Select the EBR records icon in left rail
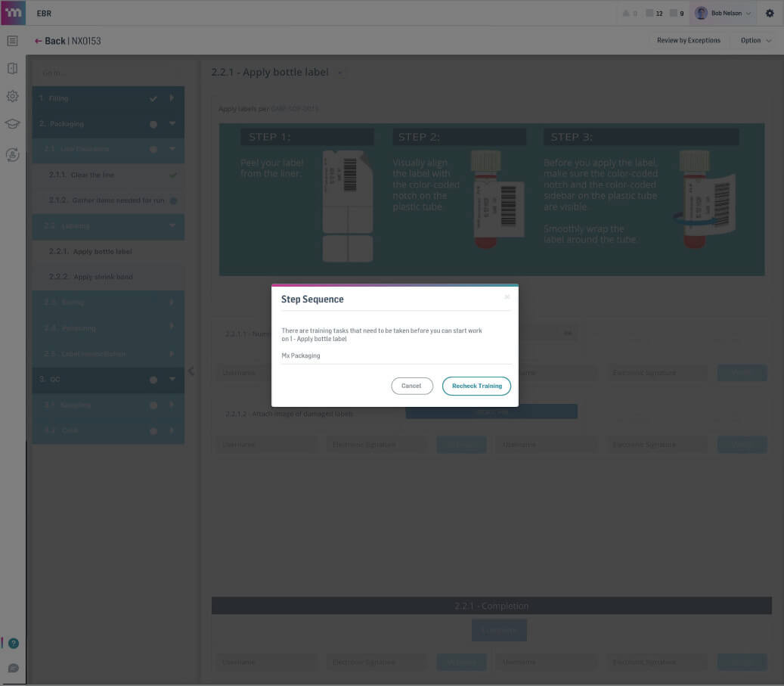784x686 pixels. 12,40
